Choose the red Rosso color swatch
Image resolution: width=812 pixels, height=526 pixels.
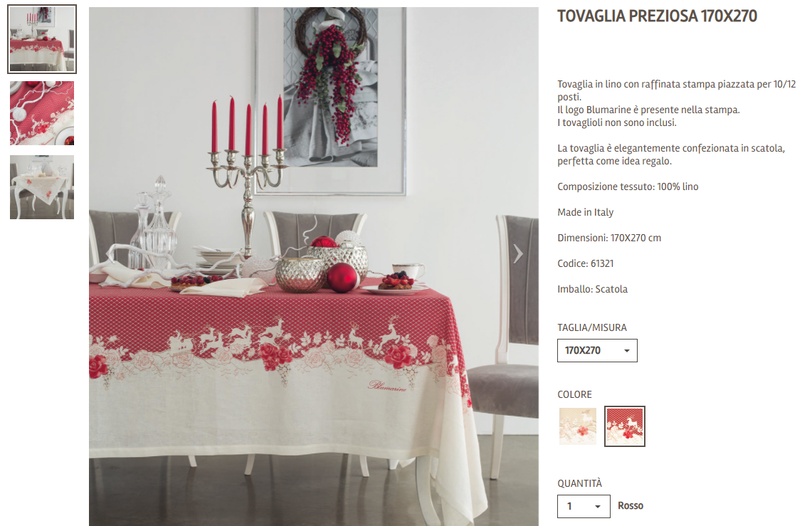pyautogui.click(x=625, y=426)
